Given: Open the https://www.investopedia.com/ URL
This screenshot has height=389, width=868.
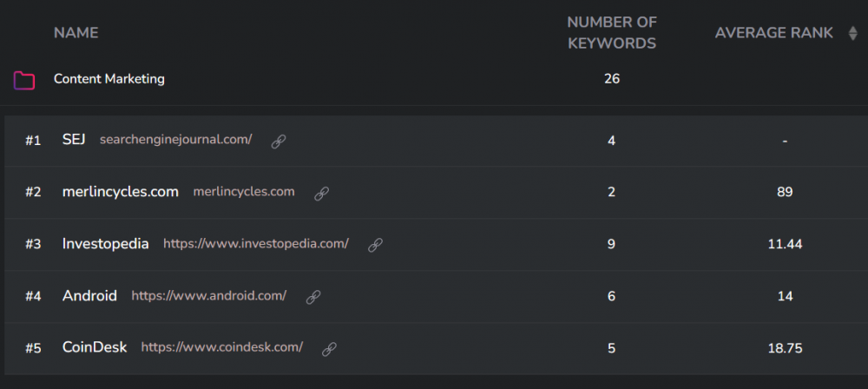Looking at the screenshot, I should point(256,244).
